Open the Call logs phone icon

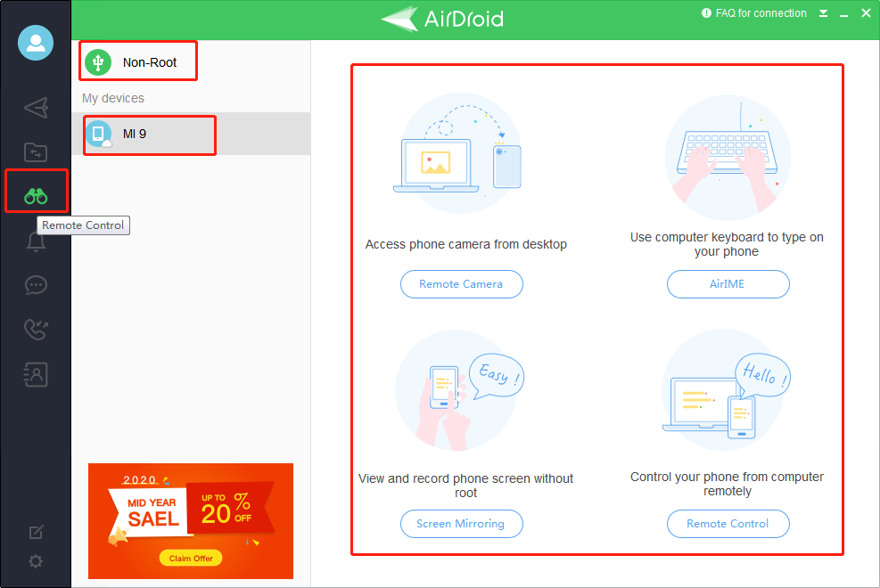36,330
